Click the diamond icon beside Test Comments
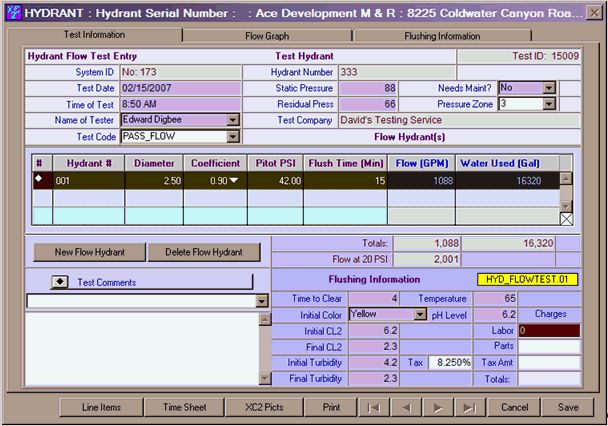 (59, 282)
